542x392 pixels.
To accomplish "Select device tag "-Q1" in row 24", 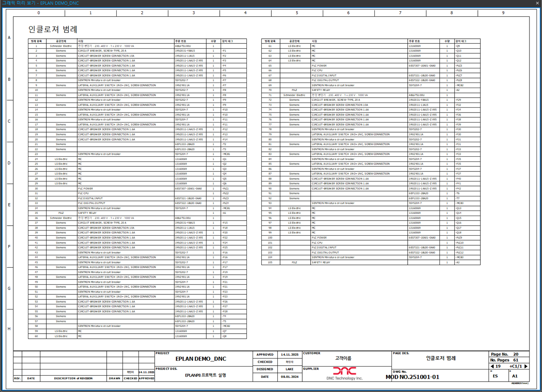I will [224, 159].
